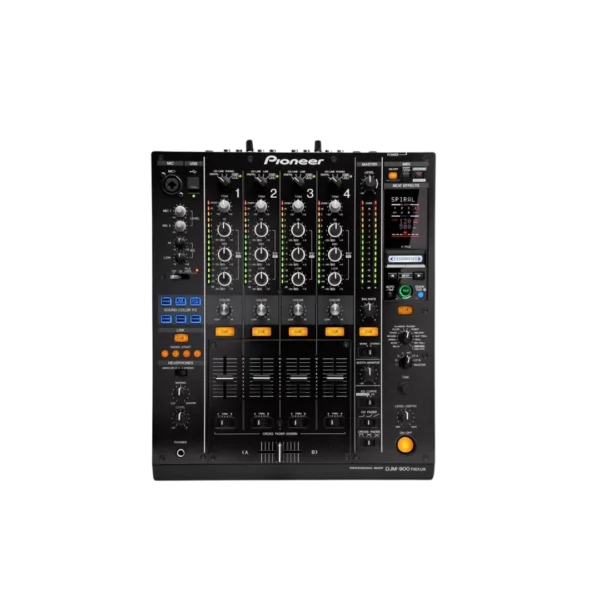The image size is (600, 600).
Task: Flip the master MONO/STEREO switch
Action: pos(369,351)
